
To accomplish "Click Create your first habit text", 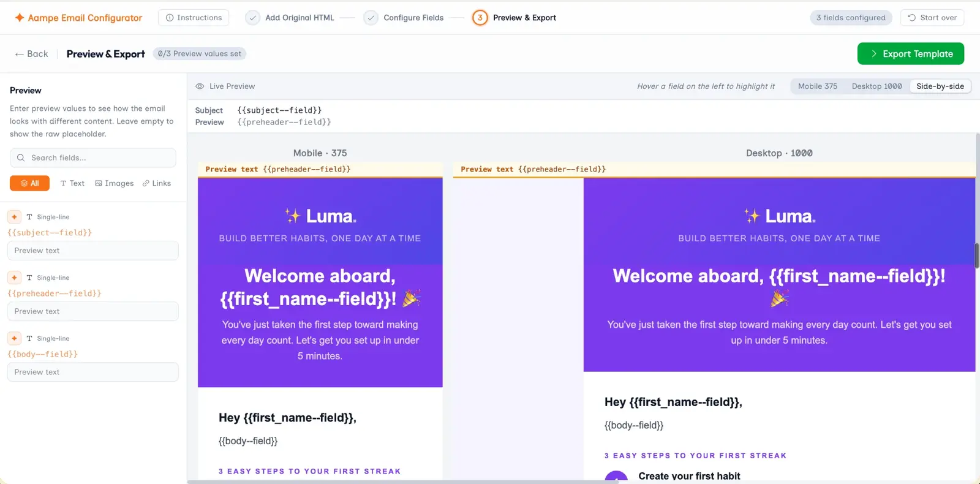I will click(689, 476).
